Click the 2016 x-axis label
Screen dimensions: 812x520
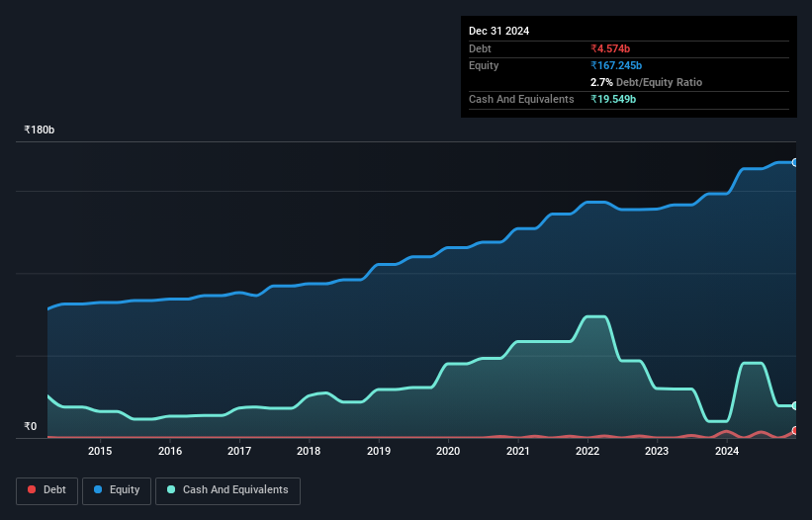pos(170,451)
